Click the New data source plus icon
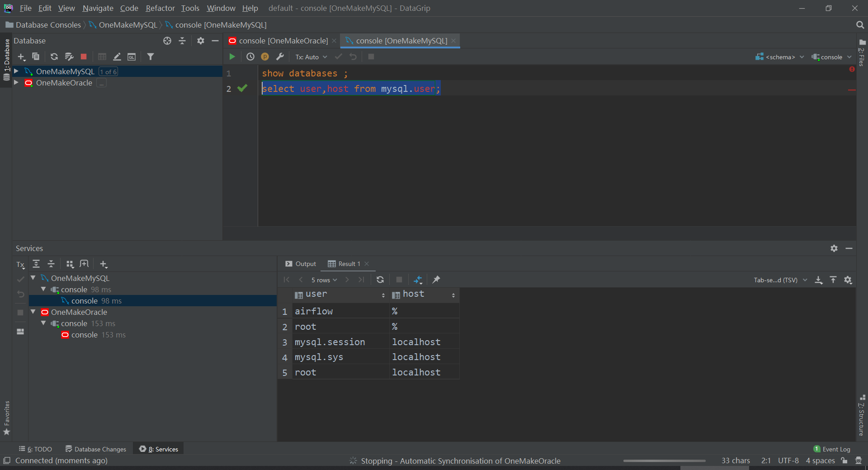 coord(21,57)
